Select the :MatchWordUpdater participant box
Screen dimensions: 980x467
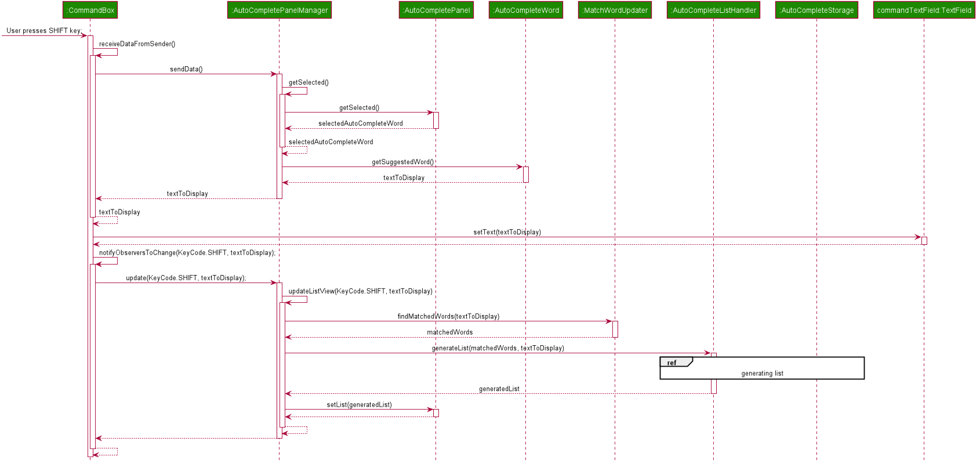coord(615,10)
